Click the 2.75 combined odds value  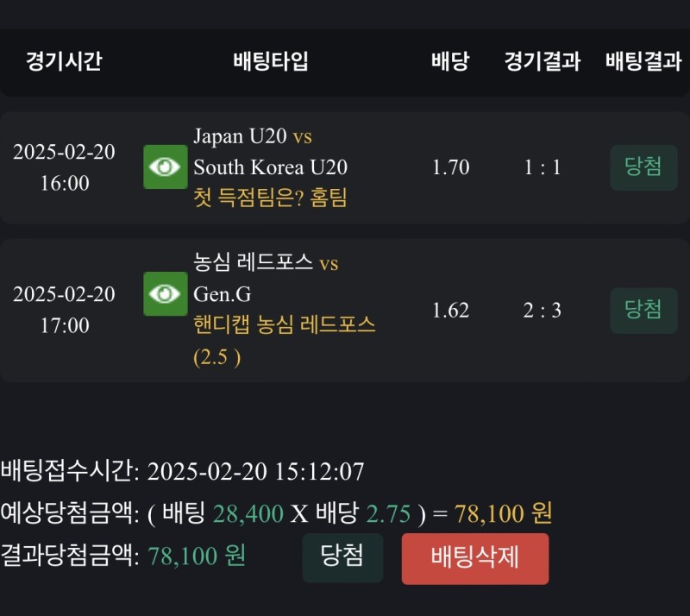tap(388, 514)
